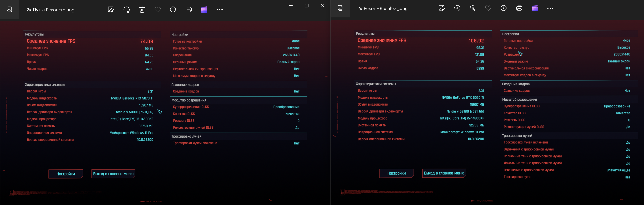Screen dimensions: 644x205
Task: Favorite the left image with heart icon
Action: pos(158,10)
